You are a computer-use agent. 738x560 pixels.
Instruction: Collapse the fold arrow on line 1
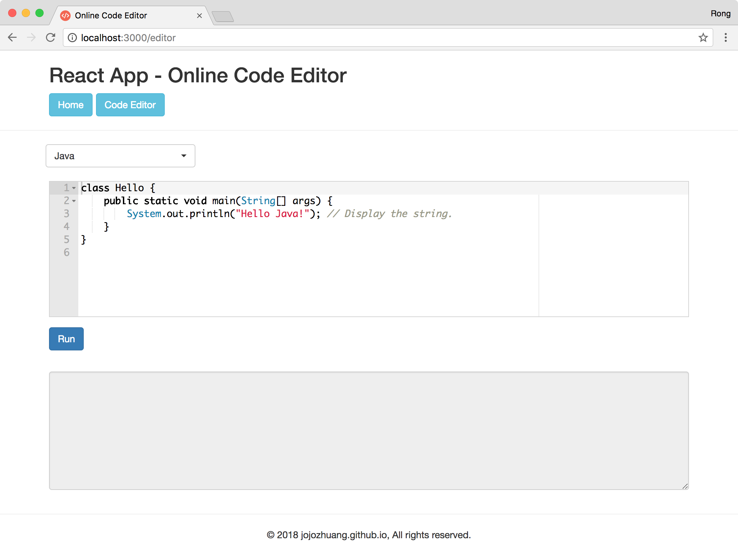74,188
